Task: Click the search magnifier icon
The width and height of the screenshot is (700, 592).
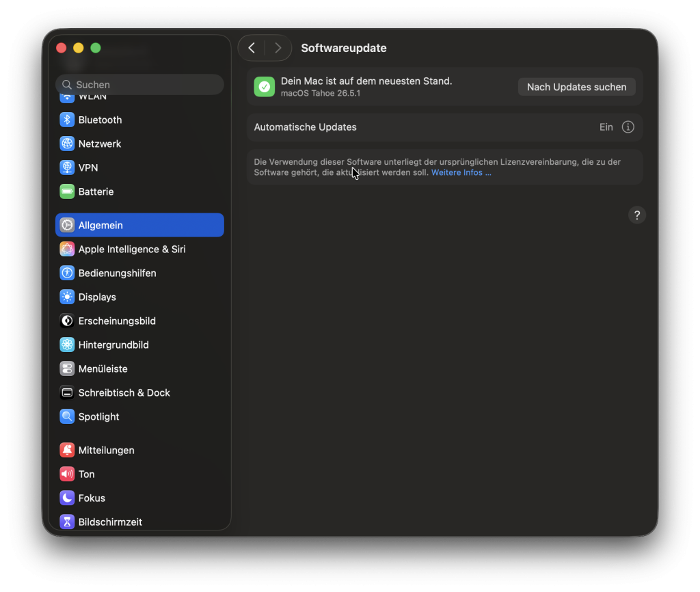Action: tap(67, 84)
